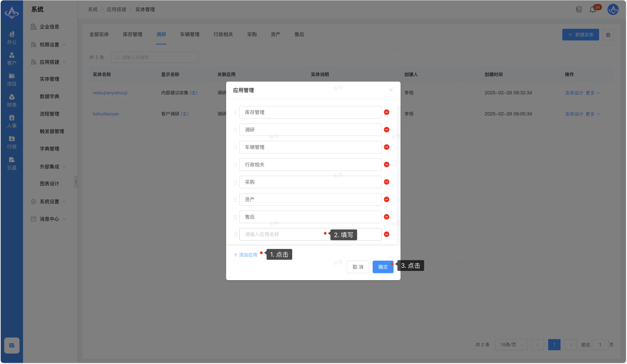Collapse the 应用搭建 menu section
The height and width of the screenshot is (364, 627).
tap(49, 62)
